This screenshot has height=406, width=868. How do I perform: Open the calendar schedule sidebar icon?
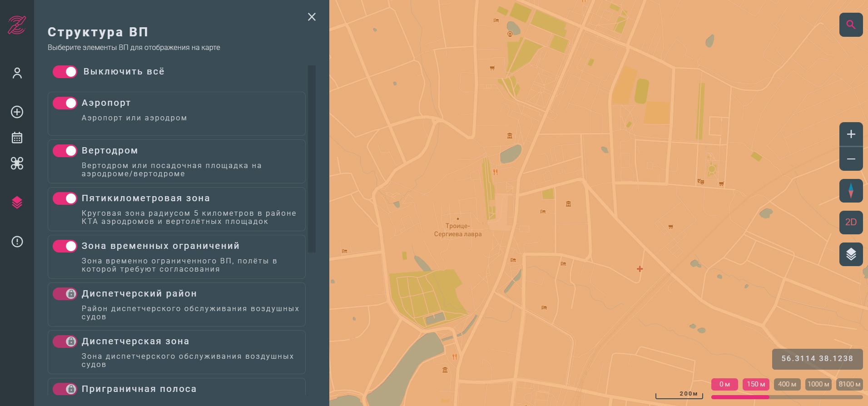[x=17, y=138]
